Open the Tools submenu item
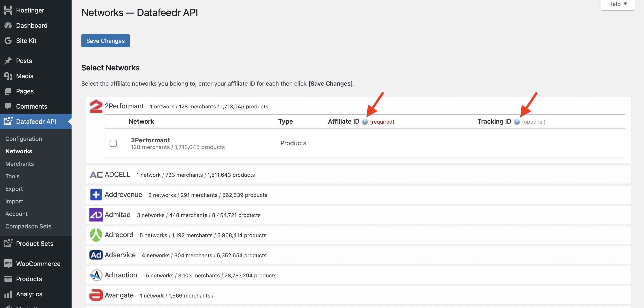The height and width of the screenshot is (308, 644). coord(13,176)
